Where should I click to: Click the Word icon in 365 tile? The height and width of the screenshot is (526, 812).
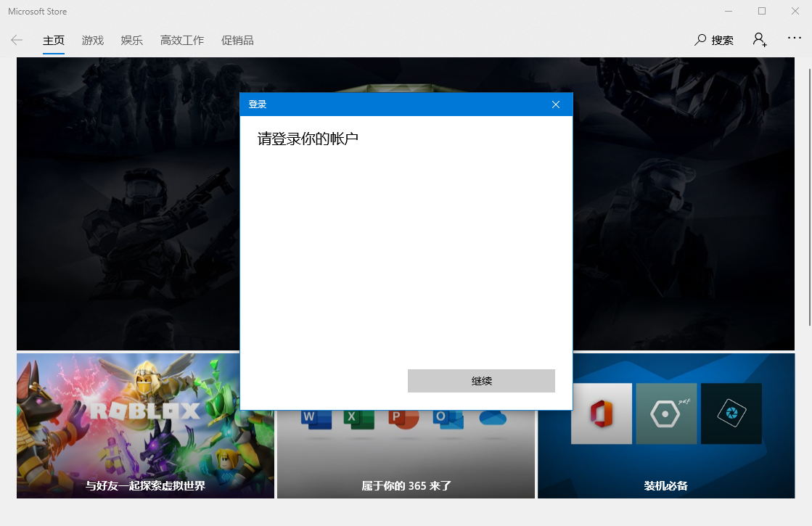point(316,419)
